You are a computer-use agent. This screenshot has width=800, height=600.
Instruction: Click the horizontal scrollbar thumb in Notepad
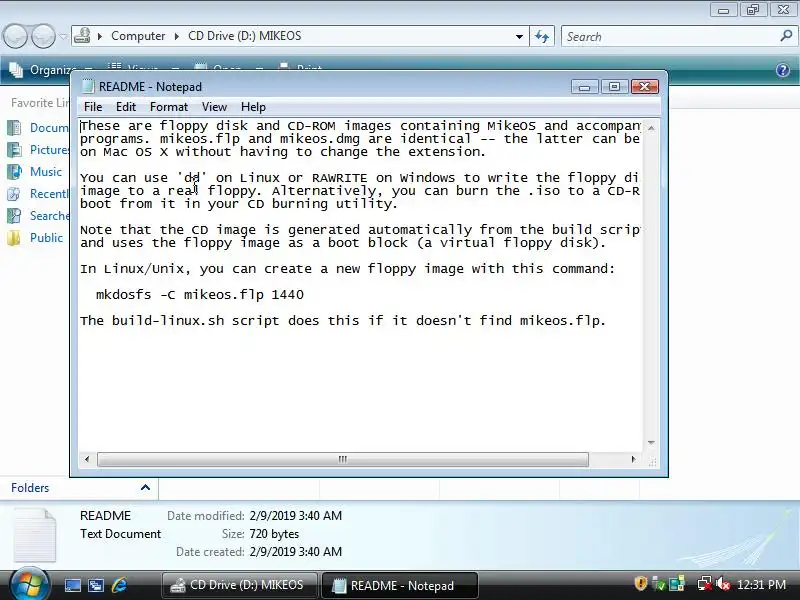pyautogui.click(x=342, y=459)
